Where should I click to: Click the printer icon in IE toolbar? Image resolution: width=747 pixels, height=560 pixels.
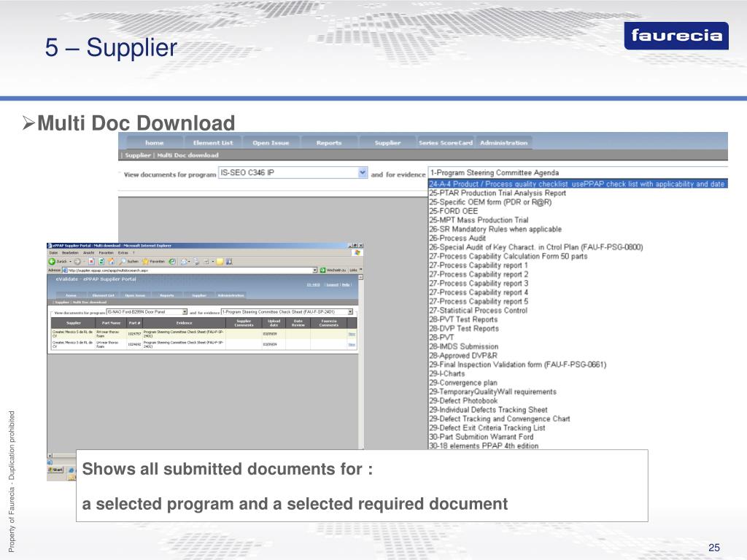[196, 262]
